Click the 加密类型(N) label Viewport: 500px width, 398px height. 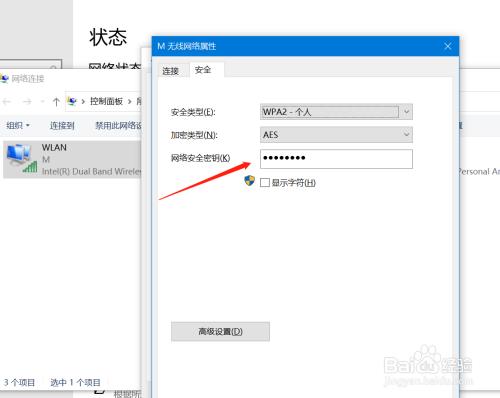194,135
